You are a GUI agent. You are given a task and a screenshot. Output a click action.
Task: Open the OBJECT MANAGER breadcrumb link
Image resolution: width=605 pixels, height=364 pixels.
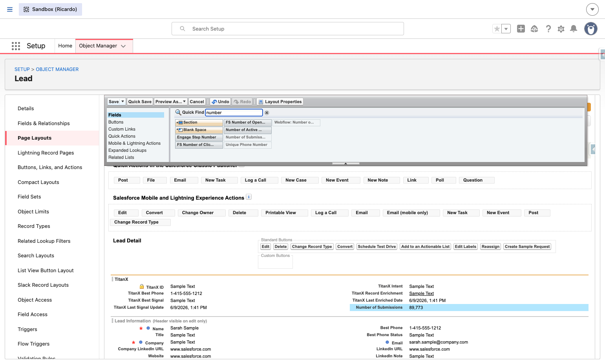pos(57,69)
